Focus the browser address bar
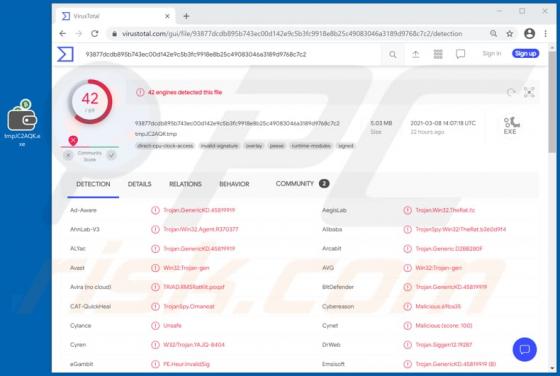 click(x=292, y=34)
